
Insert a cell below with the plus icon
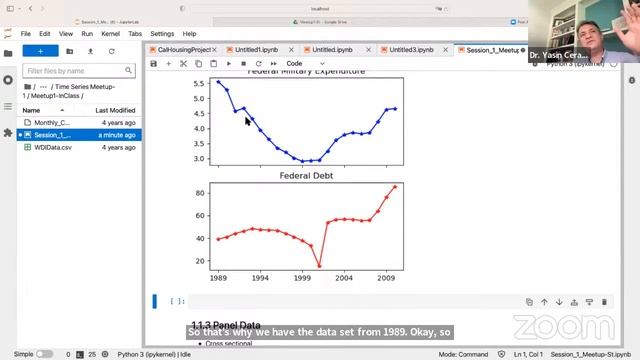click(x=168, y=64)
